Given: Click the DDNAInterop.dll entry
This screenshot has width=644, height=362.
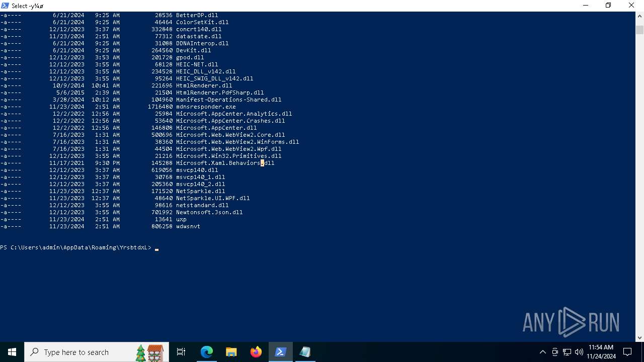Looking at the screenshot, I should click(202, 43).
